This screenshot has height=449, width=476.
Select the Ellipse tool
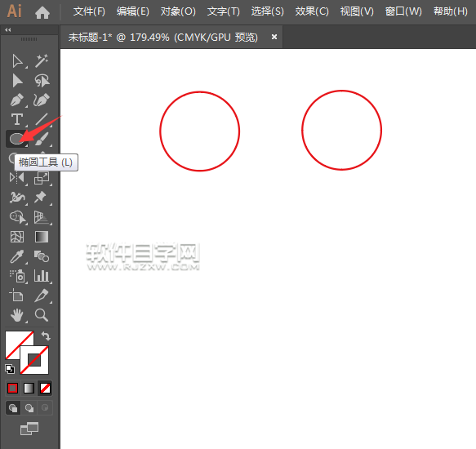click(x=16, y=139)
